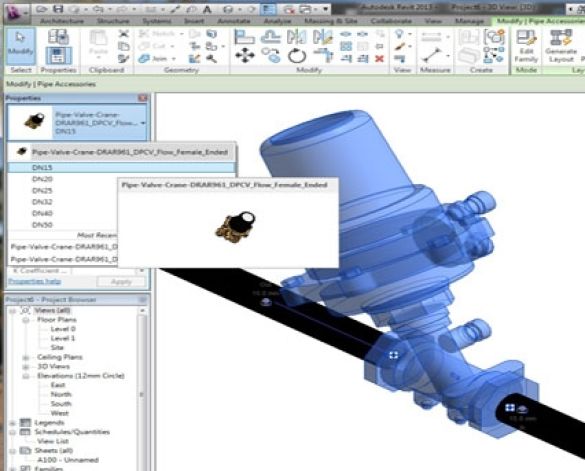Viewport: 585px width, 471px height.
Task: Switch to the Annotate ribbon tab
Action: (234, 21)
